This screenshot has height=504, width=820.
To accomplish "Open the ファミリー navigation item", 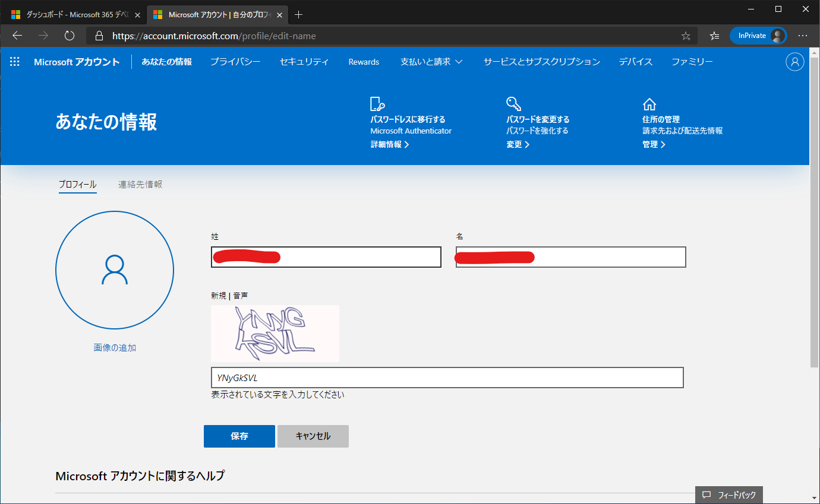I will coord(692,62).
